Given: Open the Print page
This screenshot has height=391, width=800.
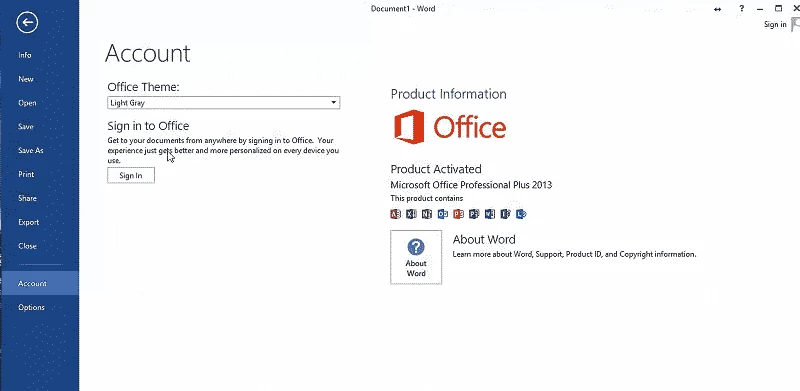Looking at the screenshot, I should 26,175.
